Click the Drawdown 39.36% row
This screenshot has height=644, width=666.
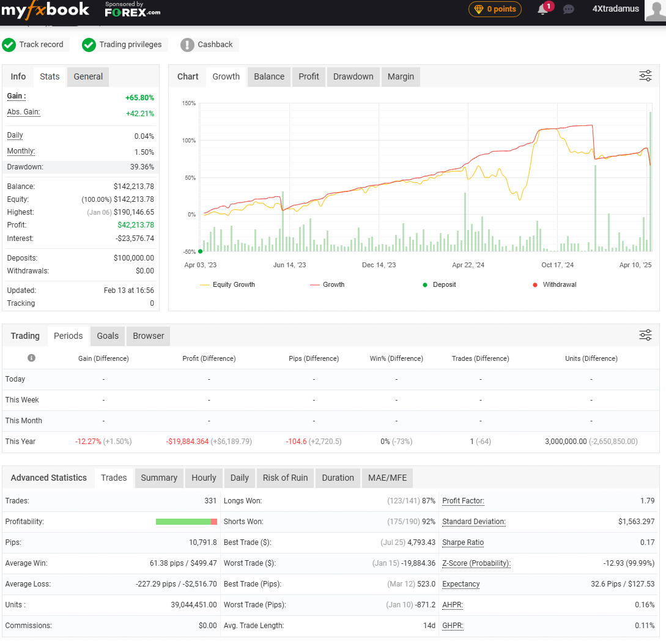[x=81, y=167]
